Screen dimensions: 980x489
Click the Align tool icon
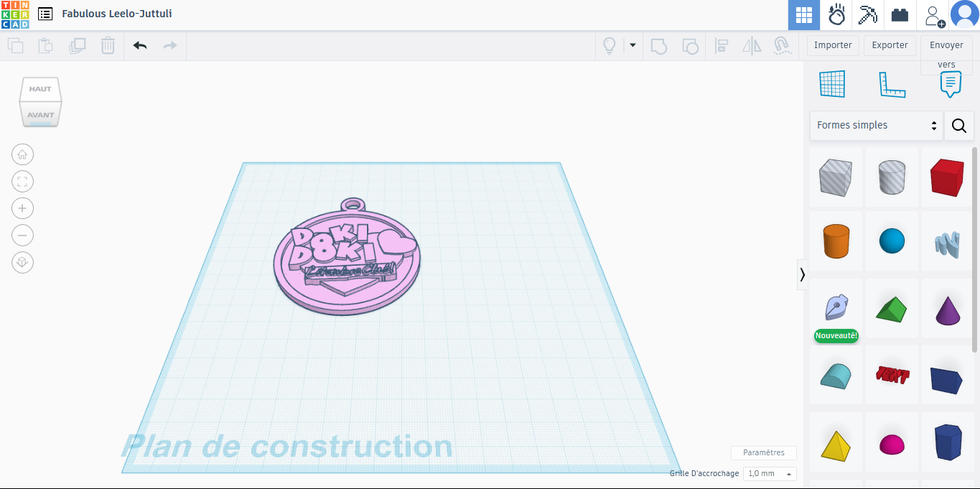click(x=722, y=46)
